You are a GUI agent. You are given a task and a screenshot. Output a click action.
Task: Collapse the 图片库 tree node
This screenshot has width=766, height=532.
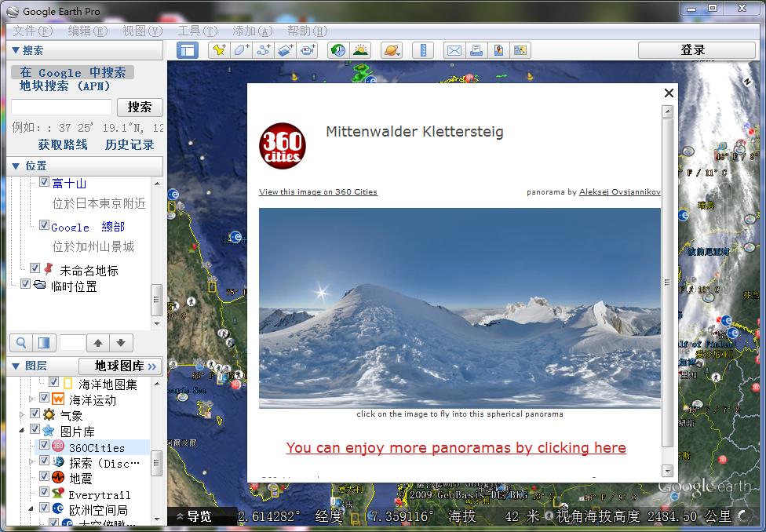[x=22, y=431]
